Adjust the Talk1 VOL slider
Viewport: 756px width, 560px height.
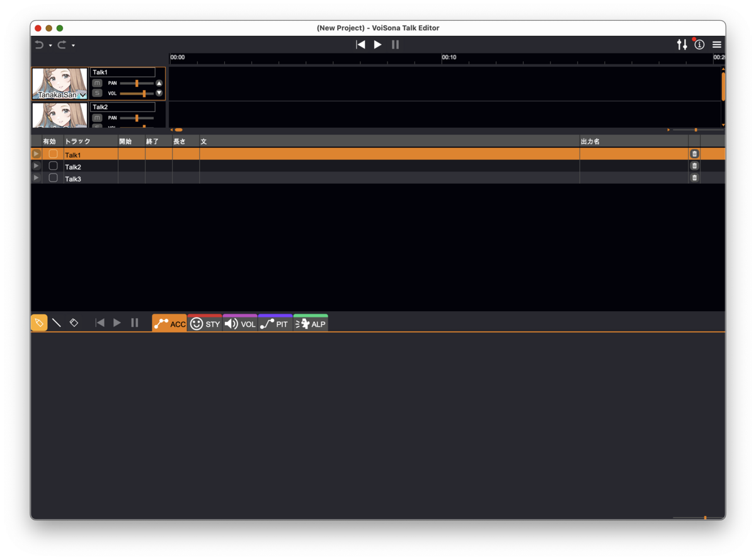coord(137,93)
